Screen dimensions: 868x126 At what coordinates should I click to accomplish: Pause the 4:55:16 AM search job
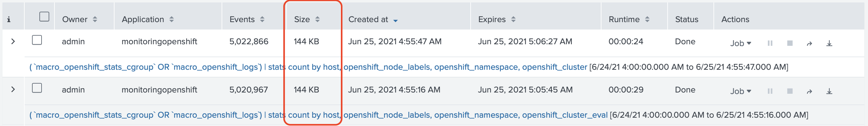pyautogui.click(x=770, y=91)
